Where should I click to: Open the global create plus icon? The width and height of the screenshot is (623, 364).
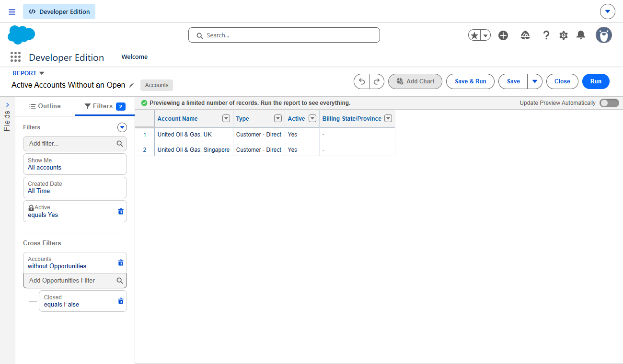tap(503, 35)
